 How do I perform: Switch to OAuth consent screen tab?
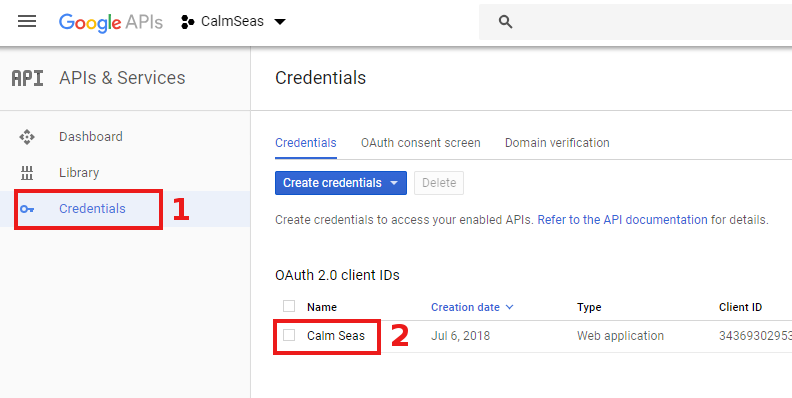(421, 143)
